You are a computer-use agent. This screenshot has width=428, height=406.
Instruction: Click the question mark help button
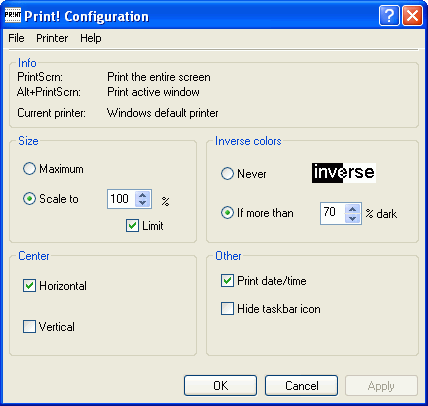389,16
